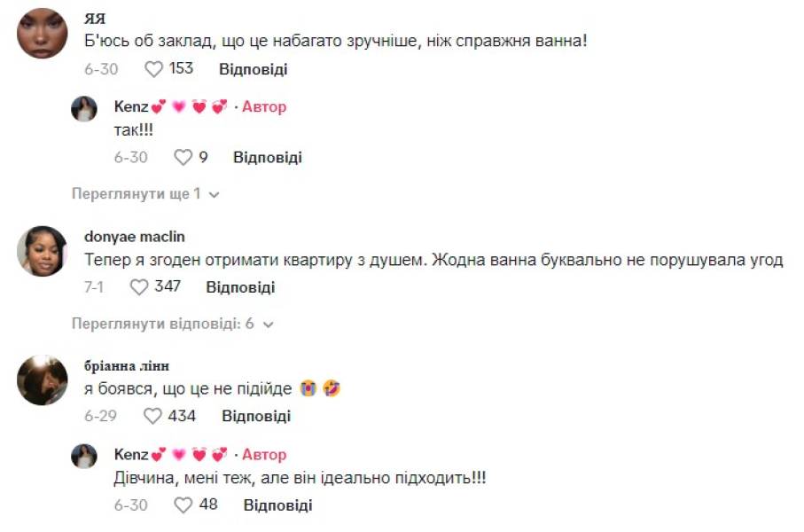The image size is (804, 532).
Task: Reply to бріанна лінн's comment
Action: 255,416
